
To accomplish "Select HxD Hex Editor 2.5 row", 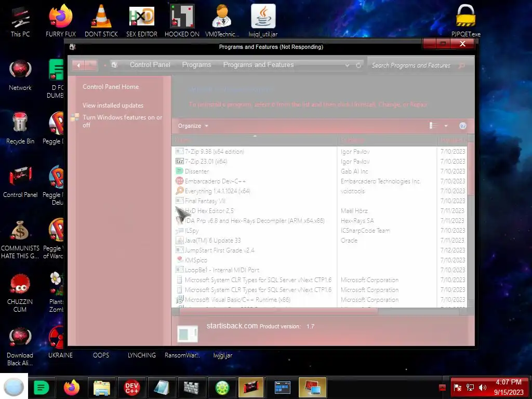I will tap(319, 211).
